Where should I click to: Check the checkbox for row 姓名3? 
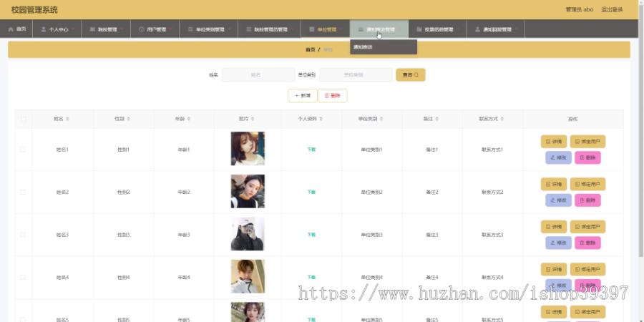point(23,235)
